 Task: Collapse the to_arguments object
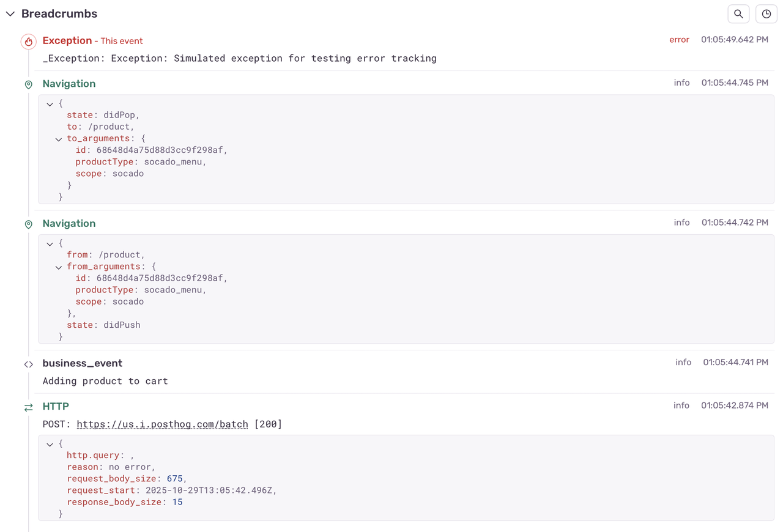click(x=59, y=139)
